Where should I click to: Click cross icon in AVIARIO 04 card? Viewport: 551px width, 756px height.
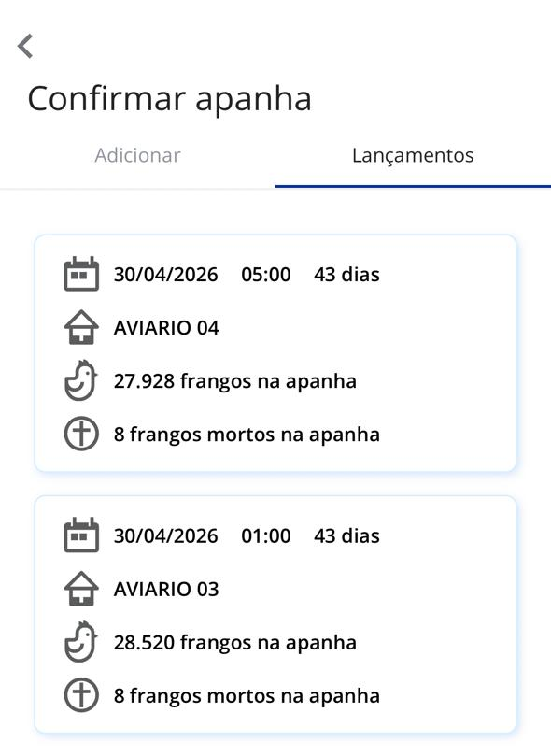coord(81,434)
